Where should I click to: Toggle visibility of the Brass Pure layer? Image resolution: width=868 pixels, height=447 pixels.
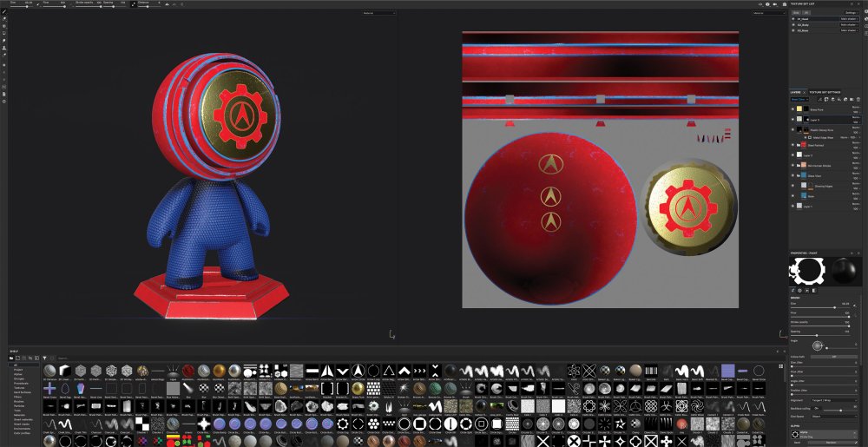point(792,109)
